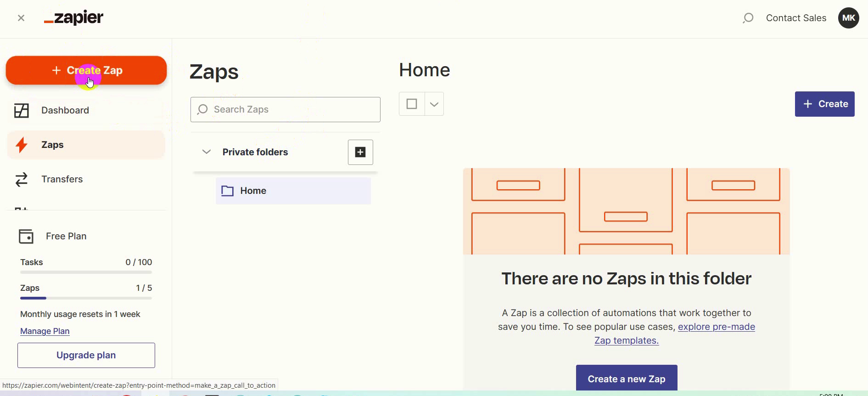
Task: Close the sidebar with the X icon
Action: (x=21, y=18)
